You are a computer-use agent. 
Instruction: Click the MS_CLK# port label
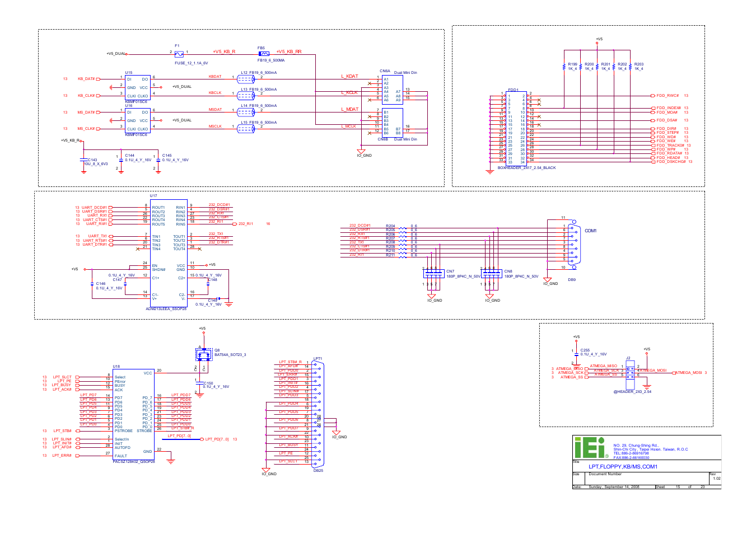click(86, 129)
